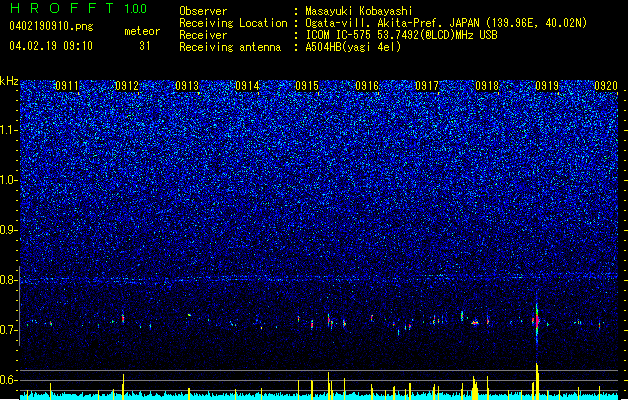Click the A504HB(yagi 4el) antenna text
The width and height of the screenshot is (629, 400).
pos(353,47)
